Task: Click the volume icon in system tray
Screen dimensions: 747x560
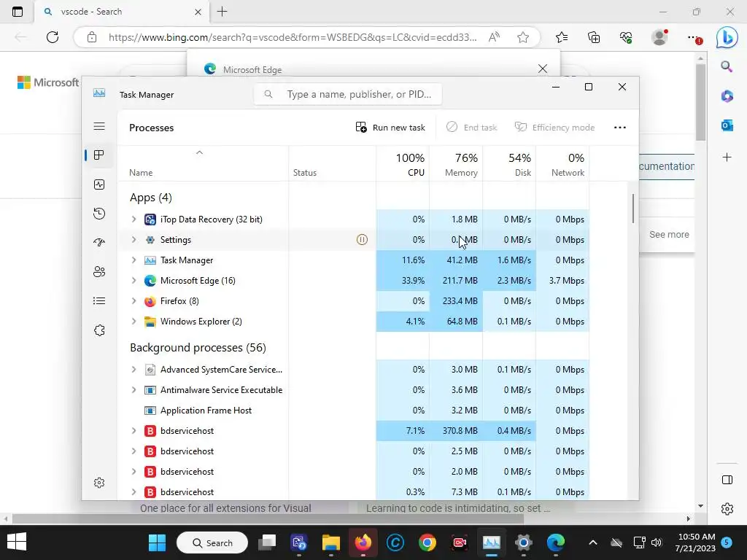Action: pyautogui.click(x=656, y=542)
